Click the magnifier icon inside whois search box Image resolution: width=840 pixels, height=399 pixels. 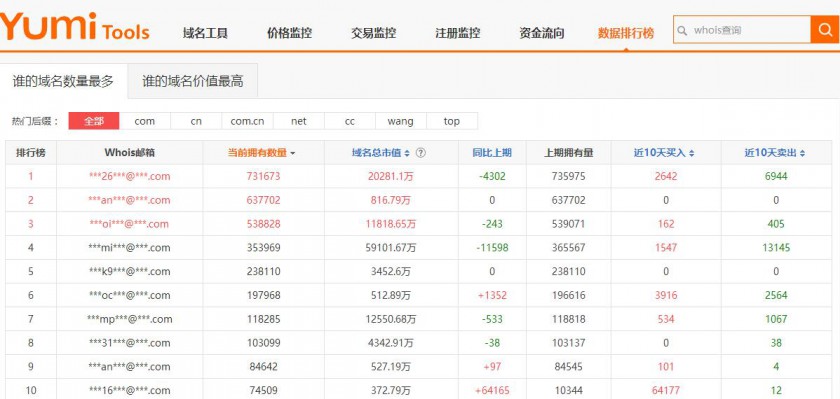682,31
